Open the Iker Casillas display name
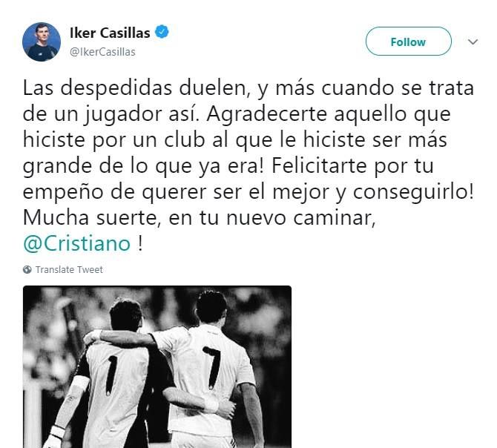This screenshot has width=497, height=448. click(110, 33)
